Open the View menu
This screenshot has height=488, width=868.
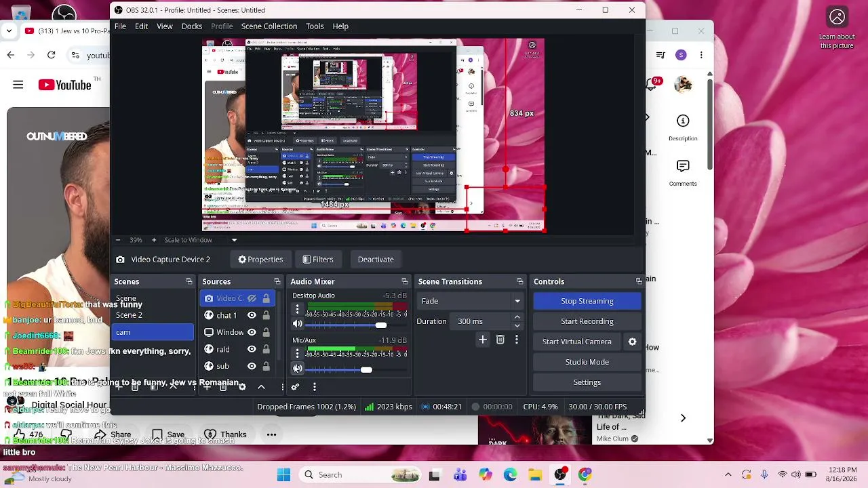point(165,26)
